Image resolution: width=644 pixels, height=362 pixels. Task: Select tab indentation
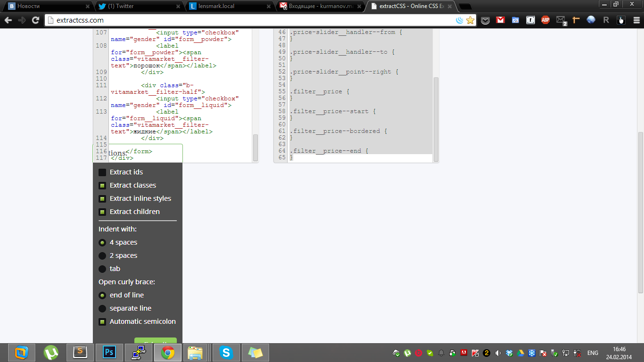tap(102, 269)
